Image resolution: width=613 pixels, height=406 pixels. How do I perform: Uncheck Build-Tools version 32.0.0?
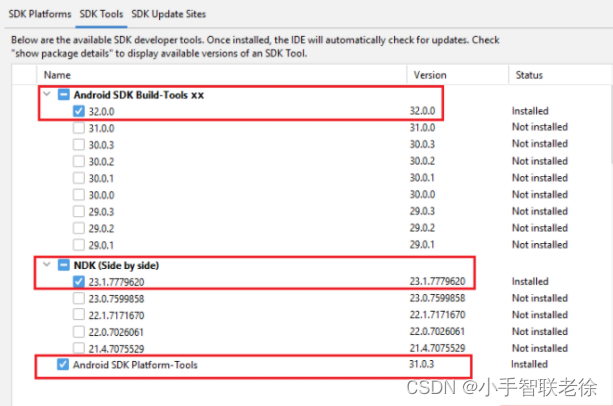tap(79, 111)
